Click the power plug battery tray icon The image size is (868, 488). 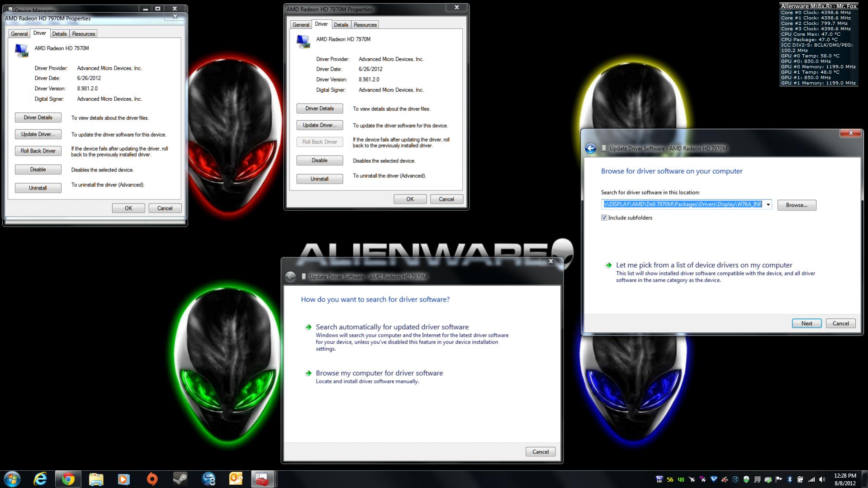click(x=801, y=479)
